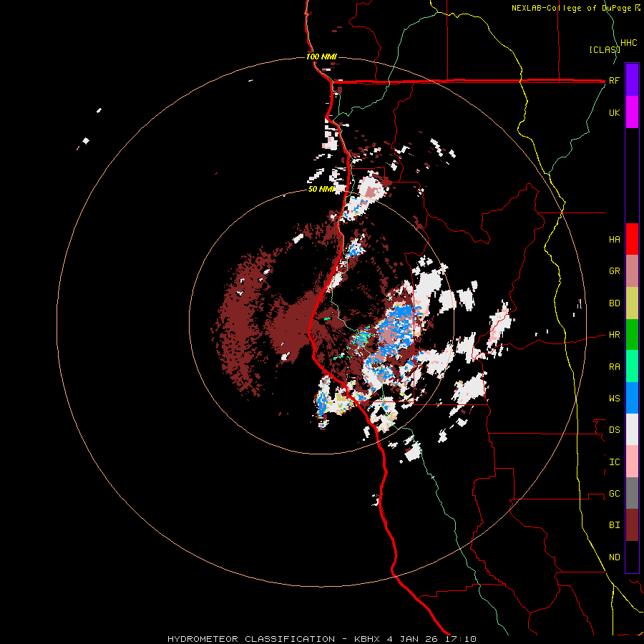Viewport: 644px width, 644px height.
Task: Select the light pink IC legend swatch
Action: pyautogui.click(x=632, y=462)
